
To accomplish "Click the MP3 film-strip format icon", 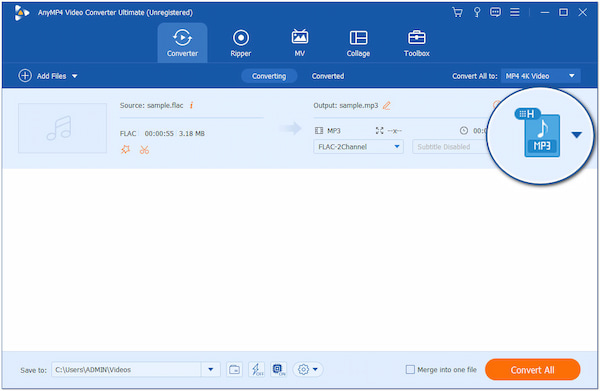I will 319,131.
